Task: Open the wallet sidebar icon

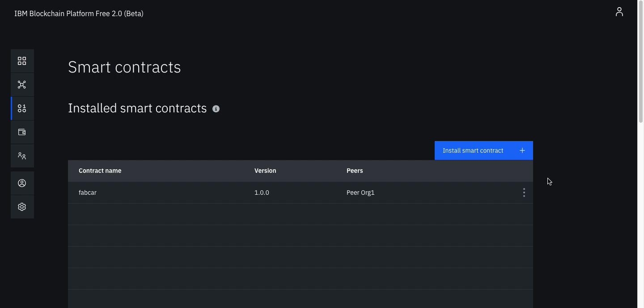Action: tap(22, 132)
